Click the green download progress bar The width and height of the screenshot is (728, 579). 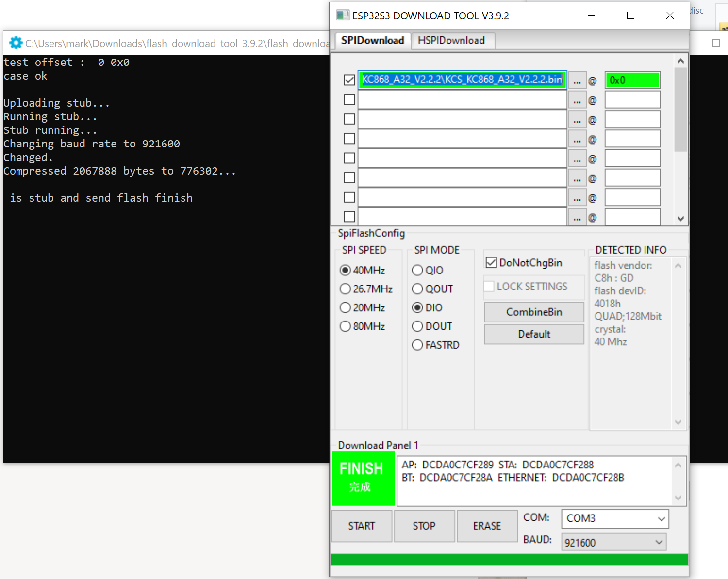509,560
